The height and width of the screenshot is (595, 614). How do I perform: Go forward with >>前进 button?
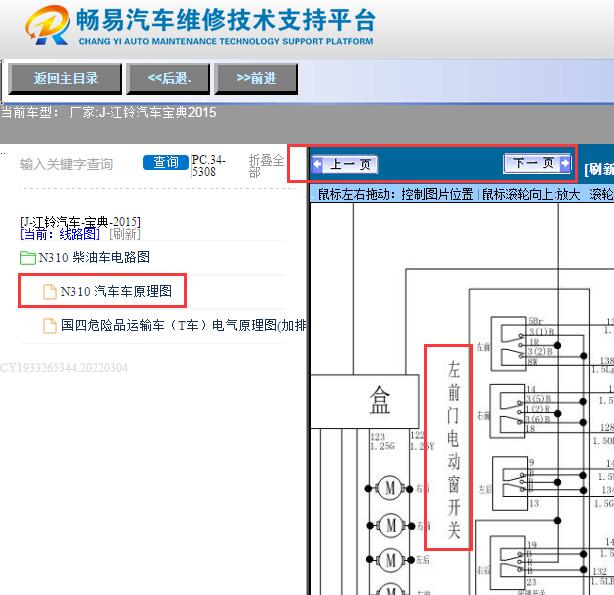(256, 79)
